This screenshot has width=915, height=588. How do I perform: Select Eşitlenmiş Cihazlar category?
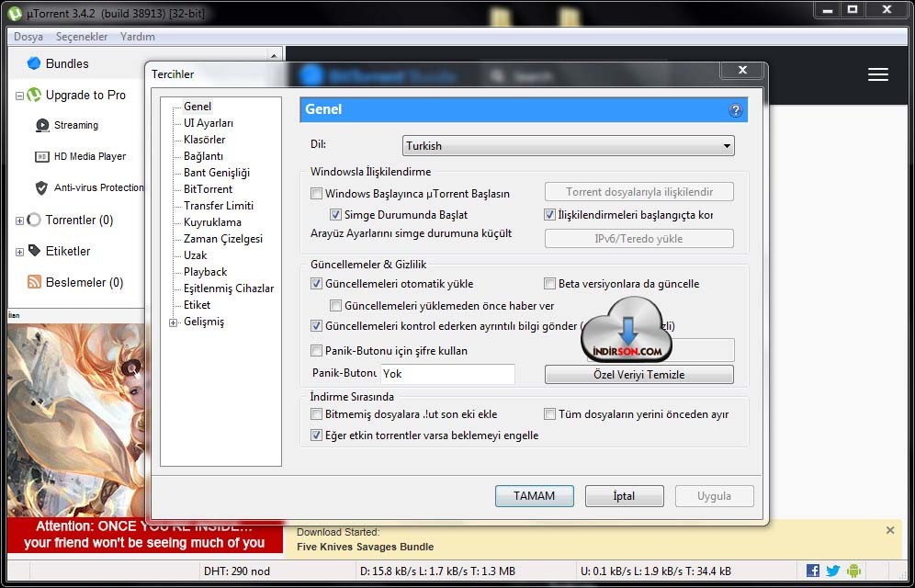coord(228,288)
